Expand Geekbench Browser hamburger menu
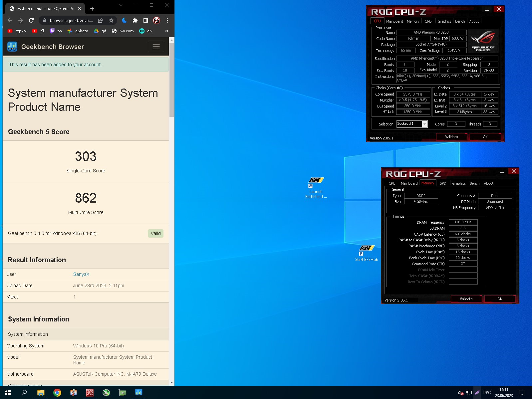The height and width of the screenshot is (399, 532). (156, 47)
